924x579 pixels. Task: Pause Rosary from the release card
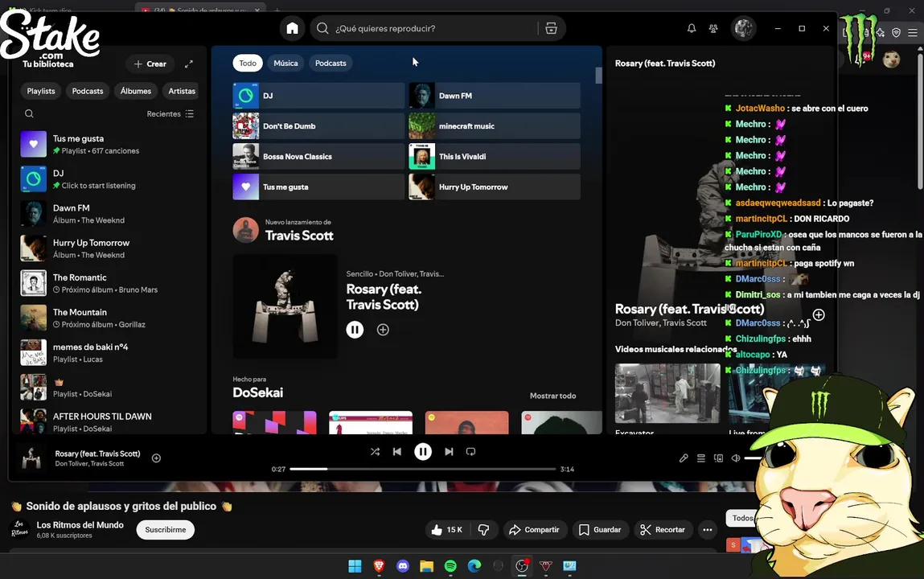point(355,330)
